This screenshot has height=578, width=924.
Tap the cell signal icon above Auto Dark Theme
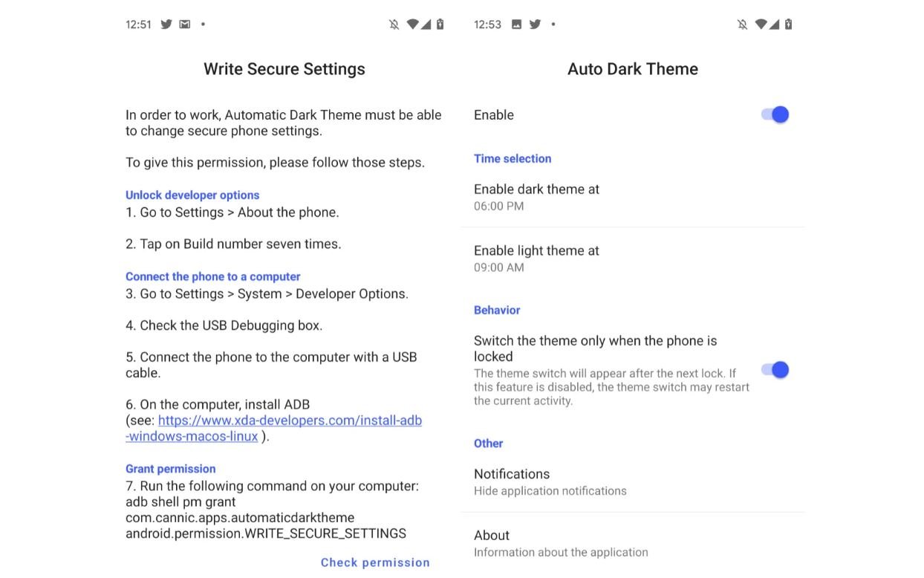pos(775,25)
